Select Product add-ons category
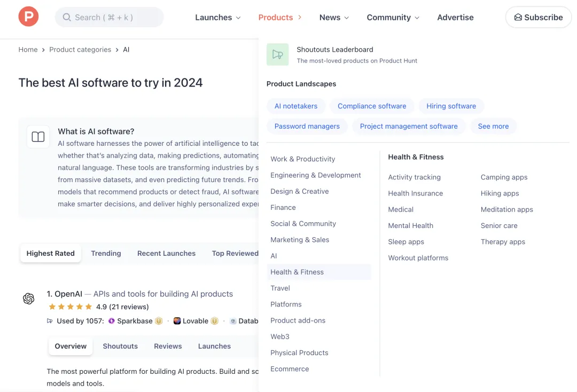 point(298,320)
